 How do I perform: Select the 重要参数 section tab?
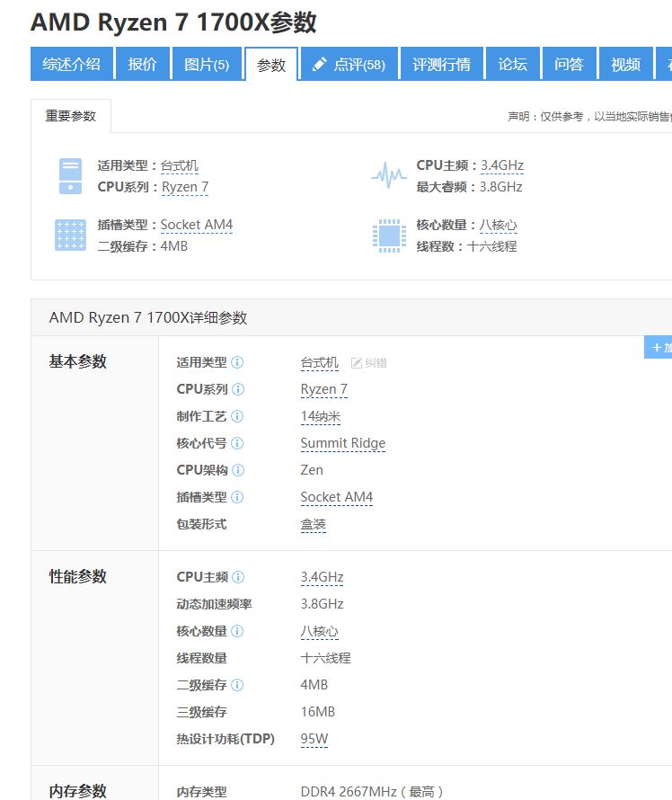pyautogui.click(x=71, y=116)
